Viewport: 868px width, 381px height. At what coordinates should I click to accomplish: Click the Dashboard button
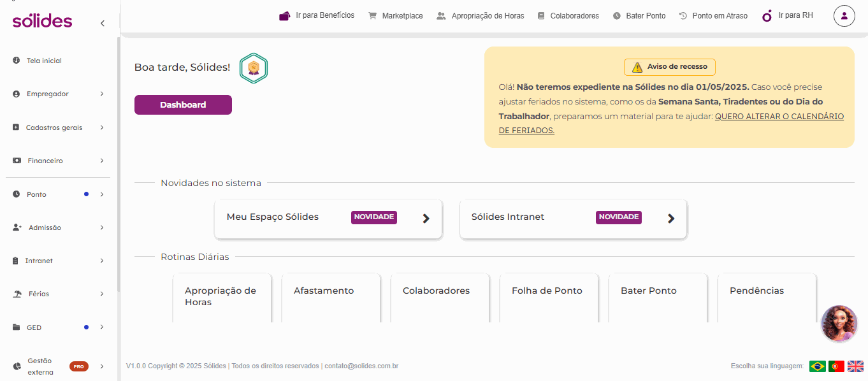pos(183,104)
